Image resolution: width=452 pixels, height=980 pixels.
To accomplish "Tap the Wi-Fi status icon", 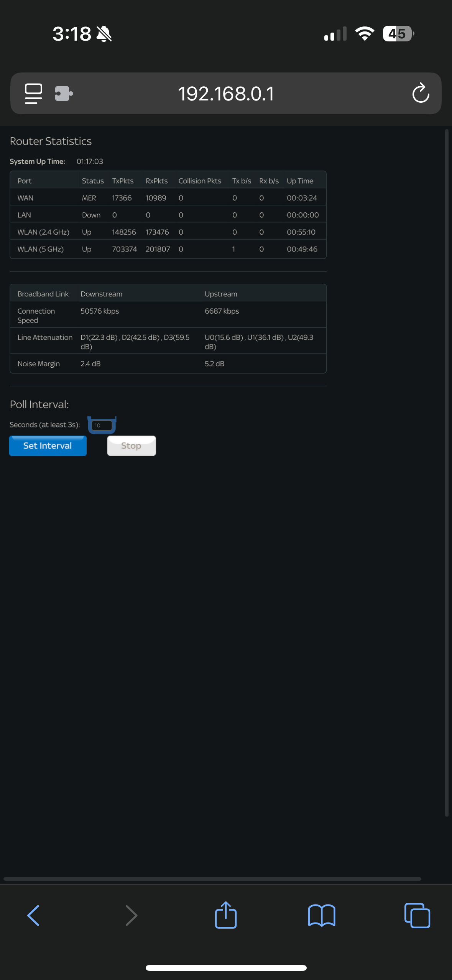I will (365, 34).
